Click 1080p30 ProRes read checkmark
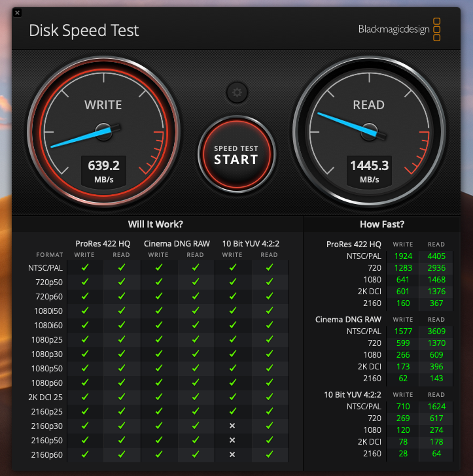This screenshot has height=476, width=473. pos(122,354)
